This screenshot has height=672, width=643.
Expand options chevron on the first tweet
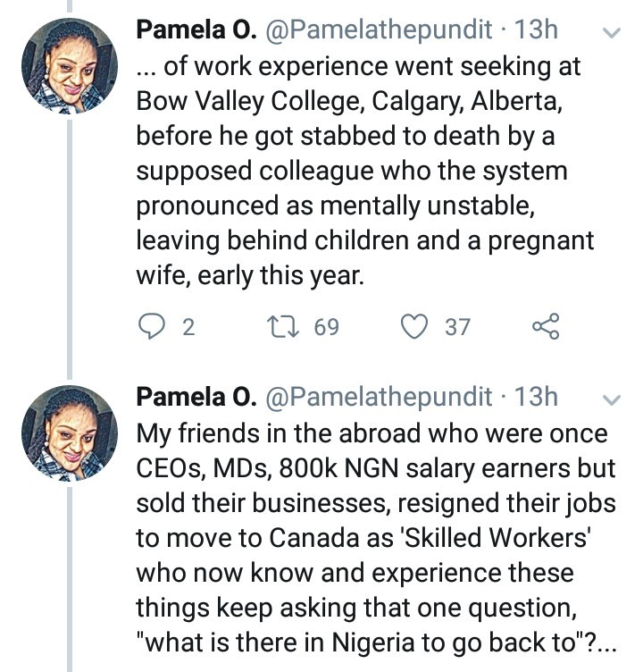[612, 32]
